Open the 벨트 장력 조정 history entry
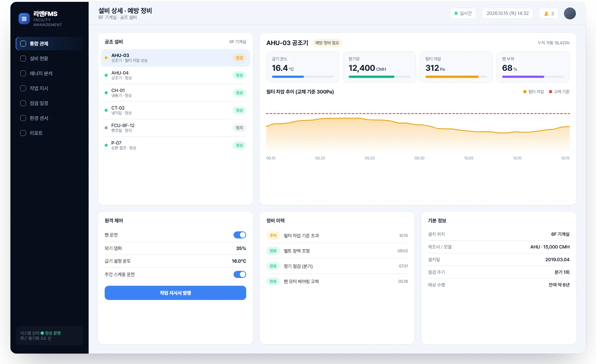 point(337,251)
